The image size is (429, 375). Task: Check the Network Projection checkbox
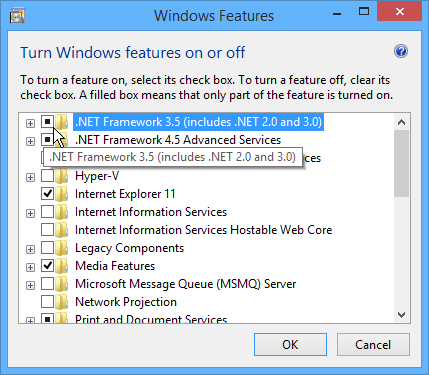point(47,301)
